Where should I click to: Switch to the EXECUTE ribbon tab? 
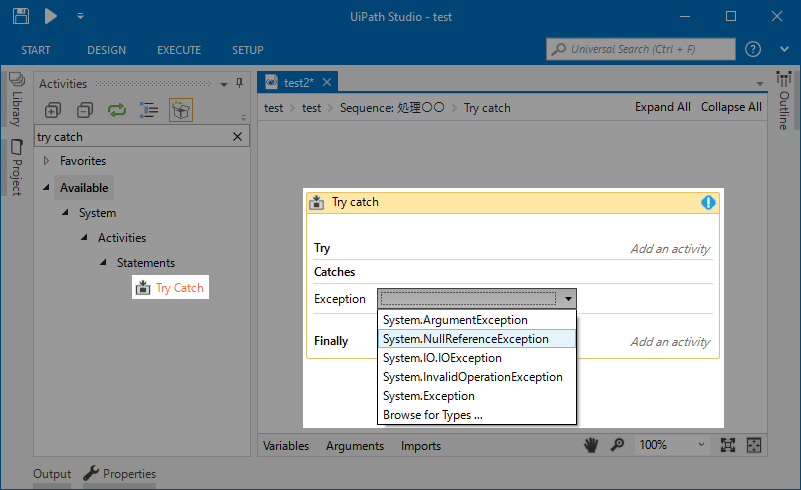coord(179,50)
